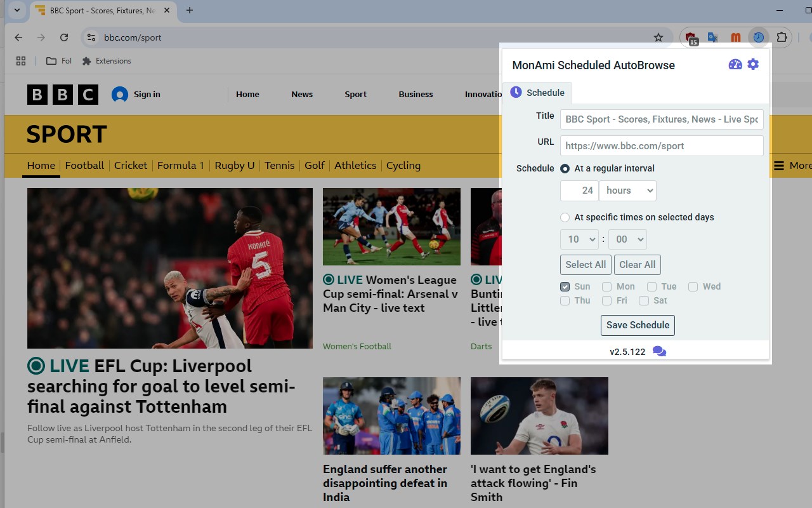Toggle the Tue day checkbox
The width and height of the screenshot is (812, 508).
point(652,286)
